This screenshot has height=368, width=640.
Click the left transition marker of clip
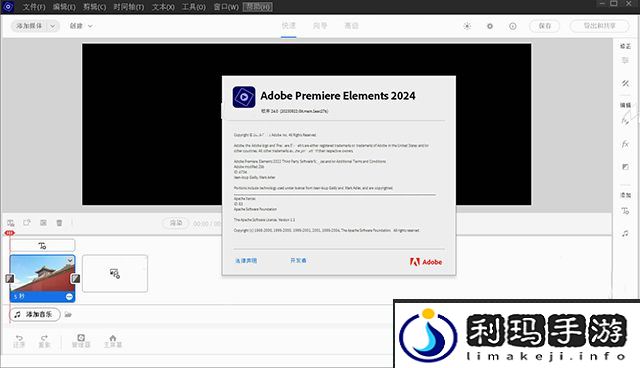coord(10,278)
